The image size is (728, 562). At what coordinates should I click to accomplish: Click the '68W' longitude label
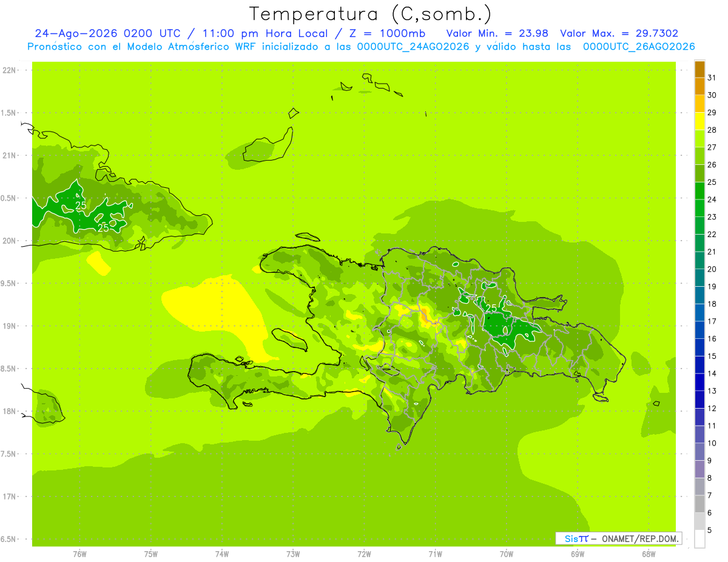[649, 554]
